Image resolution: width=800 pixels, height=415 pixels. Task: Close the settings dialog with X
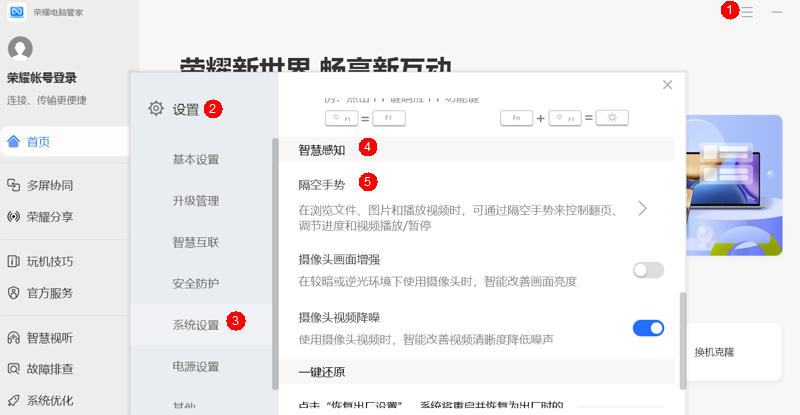667,85
